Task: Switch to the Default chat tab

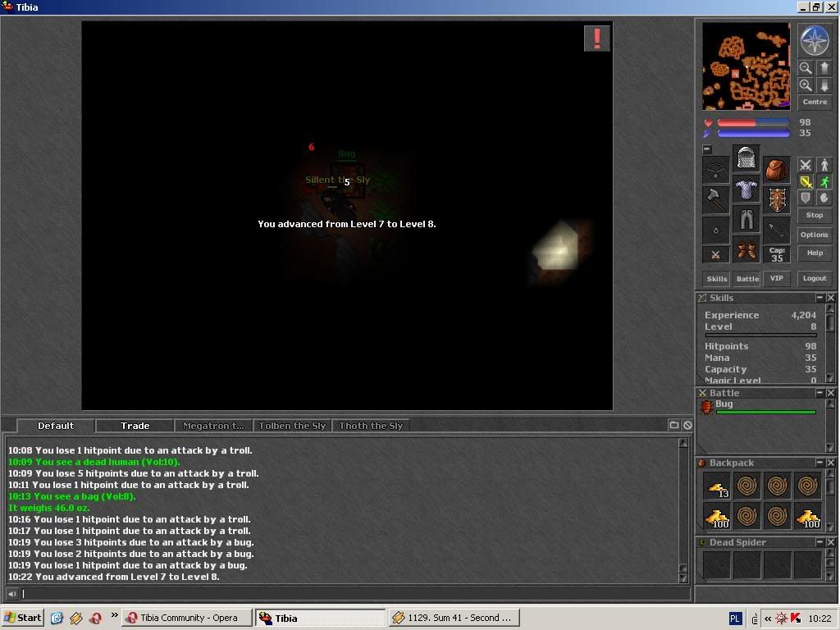Action: [x=56, y=426]
